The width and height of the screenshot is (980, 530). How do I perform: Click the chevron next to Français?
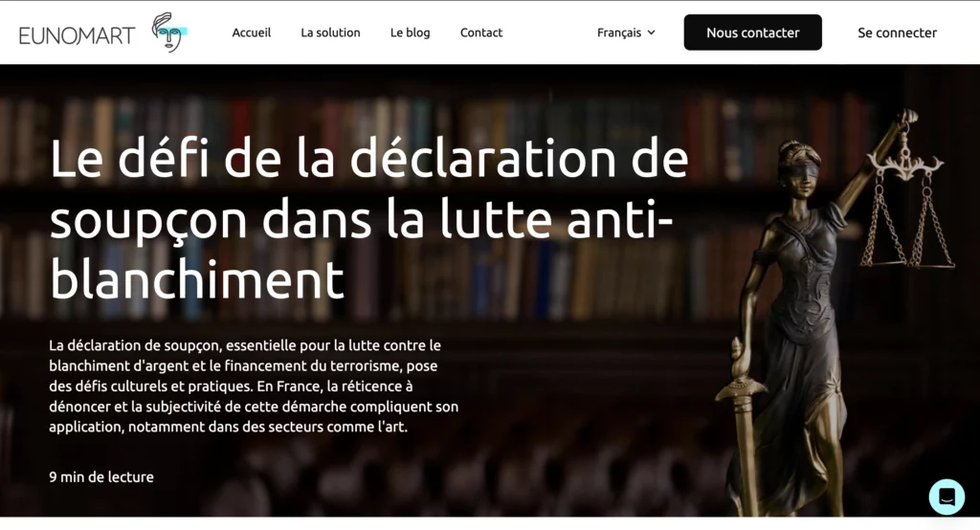(x=651, y=33)
